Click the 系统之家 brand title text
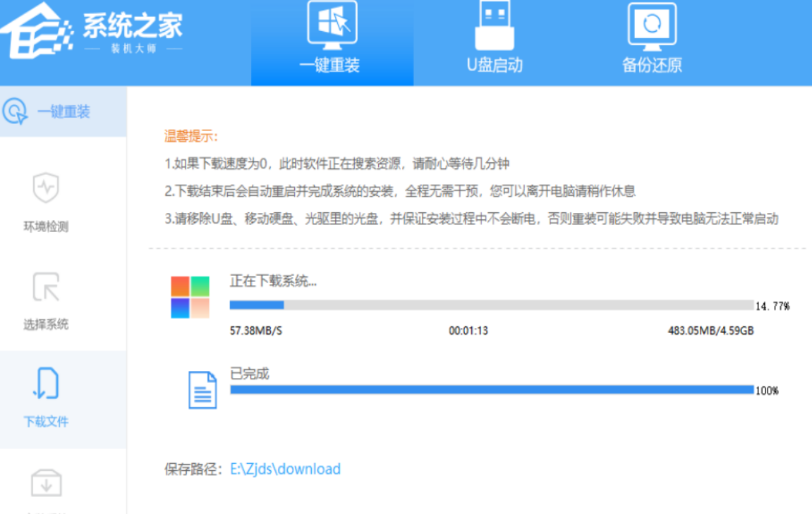This screenshot has height=514, width=812. (x=132, y=26)
